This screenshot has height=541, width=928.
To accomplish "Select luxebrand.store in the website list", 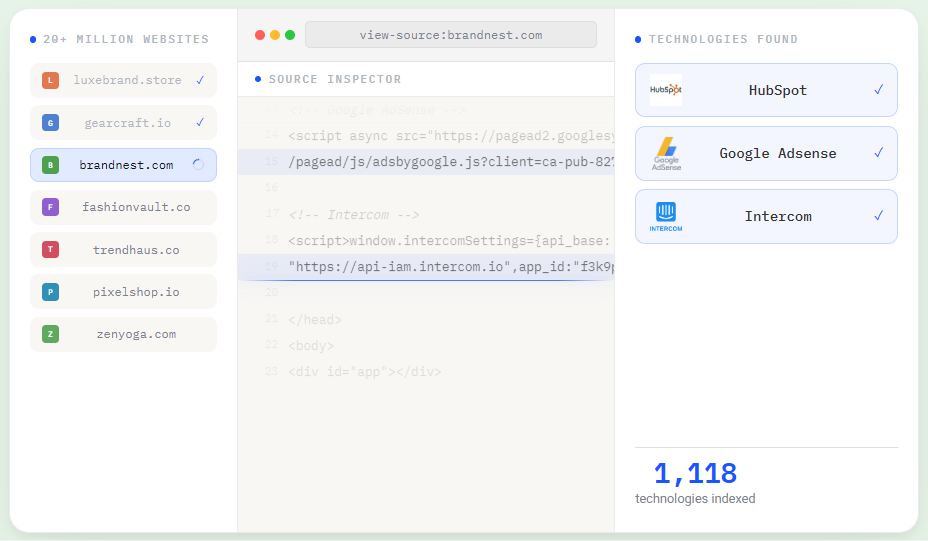I will [x=123, y=80].
